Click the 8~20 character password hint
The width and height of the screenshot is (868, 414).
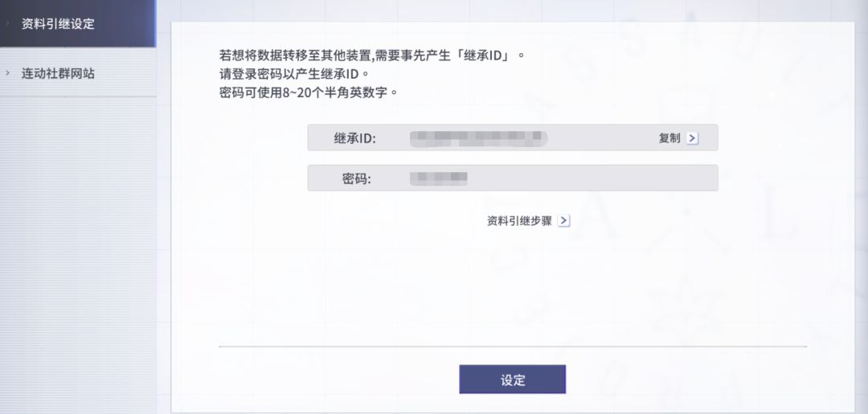(309, 92)
